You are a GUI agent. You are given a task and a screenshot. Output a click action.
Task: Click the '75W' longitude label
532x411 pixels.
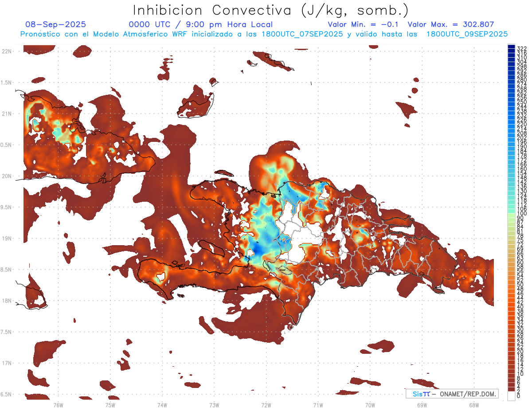click(x=110, y=405)
